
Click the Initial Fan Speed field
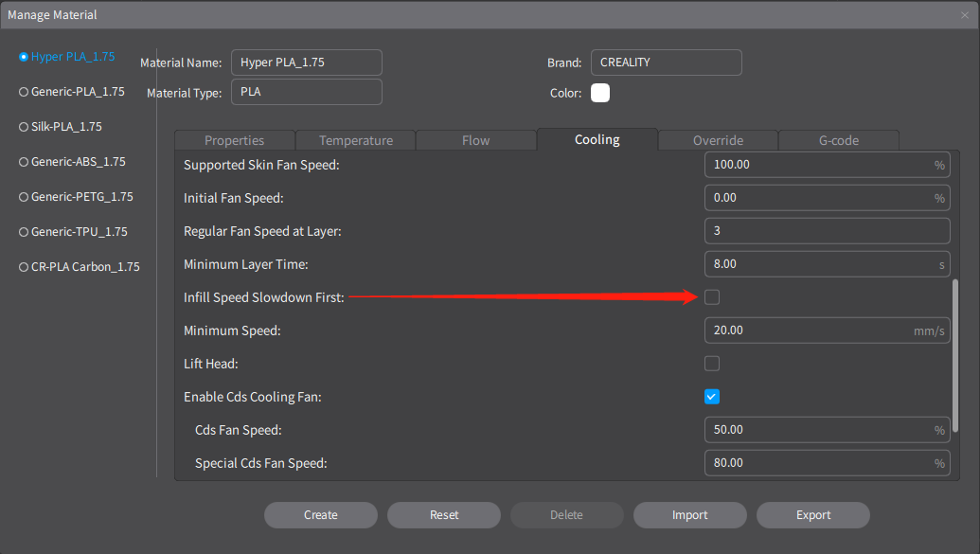point(827,198)
